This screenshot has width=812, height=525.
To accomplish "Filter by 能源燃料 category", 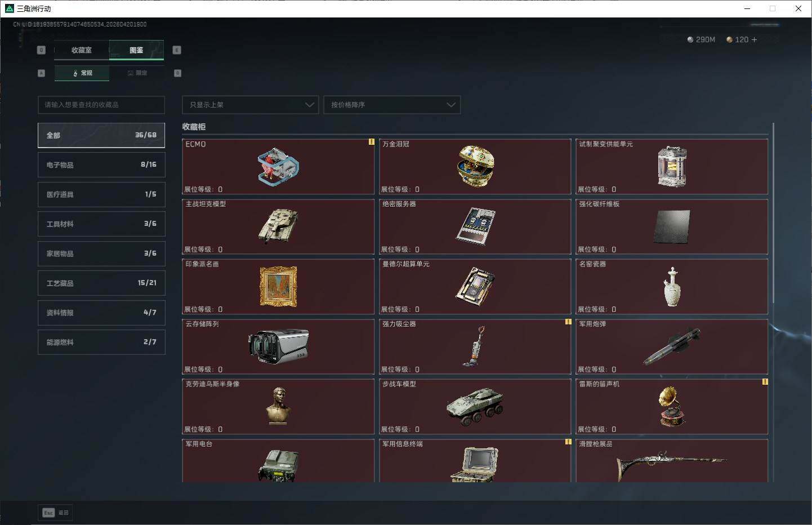I will [x=101, y=342].
